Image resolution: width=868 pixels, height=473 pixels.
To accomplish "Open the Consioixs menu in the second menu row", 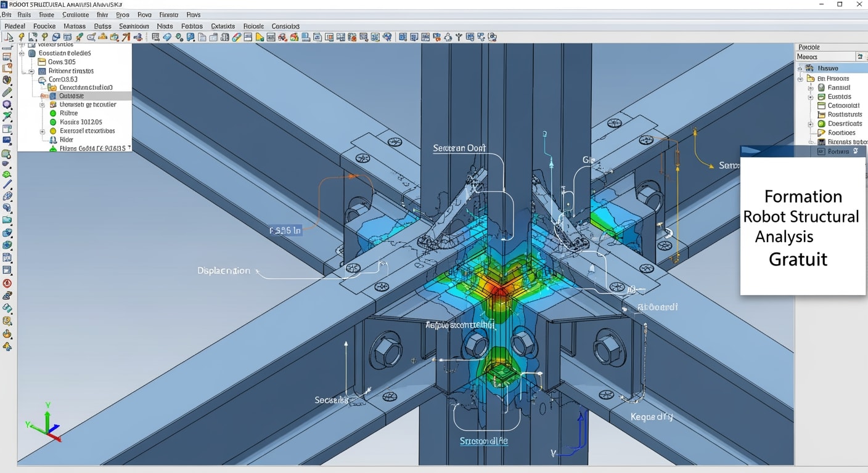I will point(285,26).
